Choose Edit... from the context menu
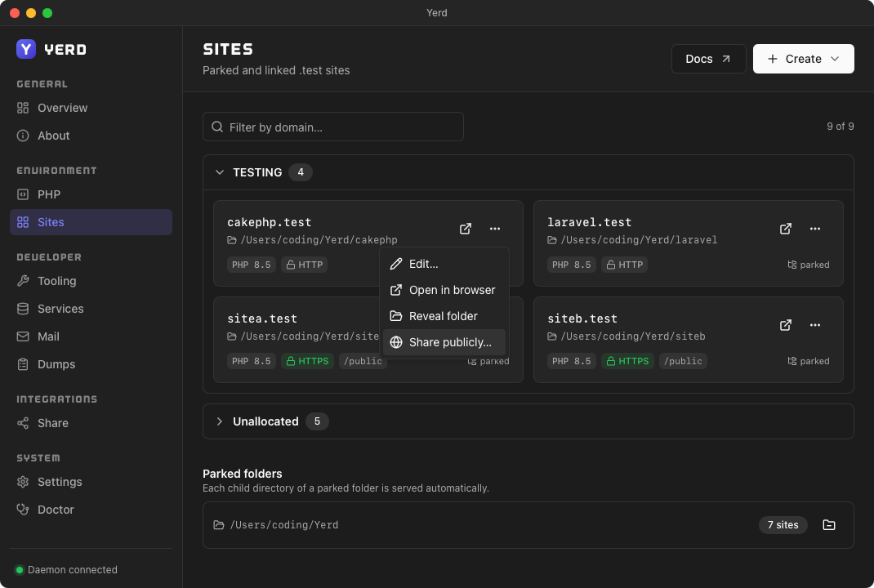The height and width of the screenshot is (588, 874). [x=444, y=264]
